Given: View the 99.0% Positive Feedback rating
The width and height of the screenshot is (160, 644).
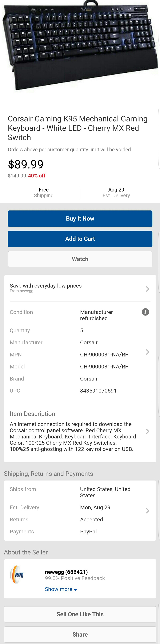Looking at the screenshot, I should click(75, 578).
